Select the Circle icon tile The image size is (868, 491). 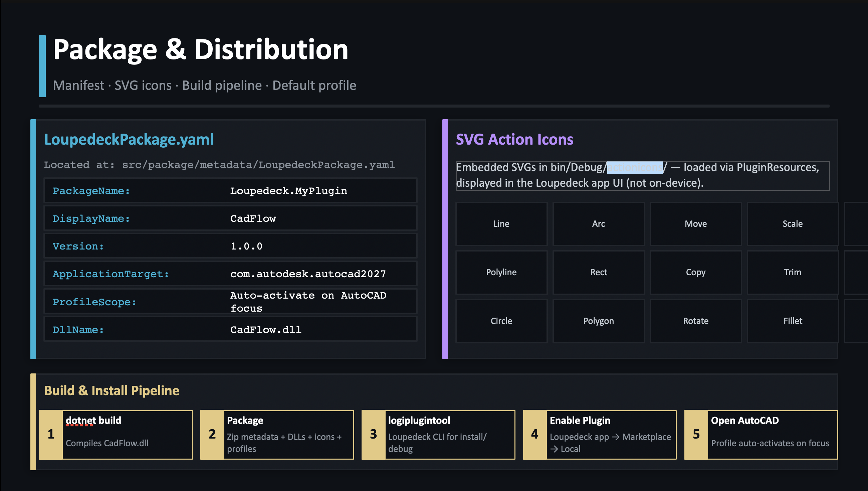pos(501,321)
